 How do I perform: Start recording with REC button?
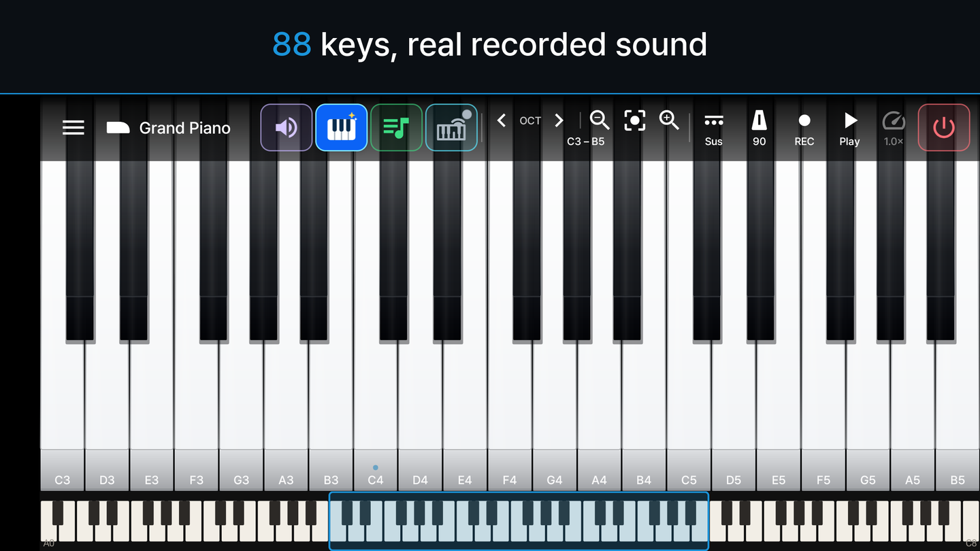[804, 129]
